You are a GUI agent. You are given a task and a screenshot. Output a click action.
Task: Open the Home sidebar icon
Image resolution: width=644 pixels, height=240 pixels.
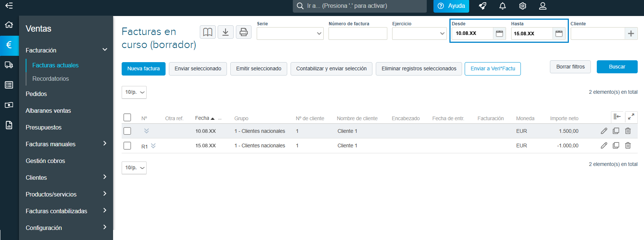[9, 25]
